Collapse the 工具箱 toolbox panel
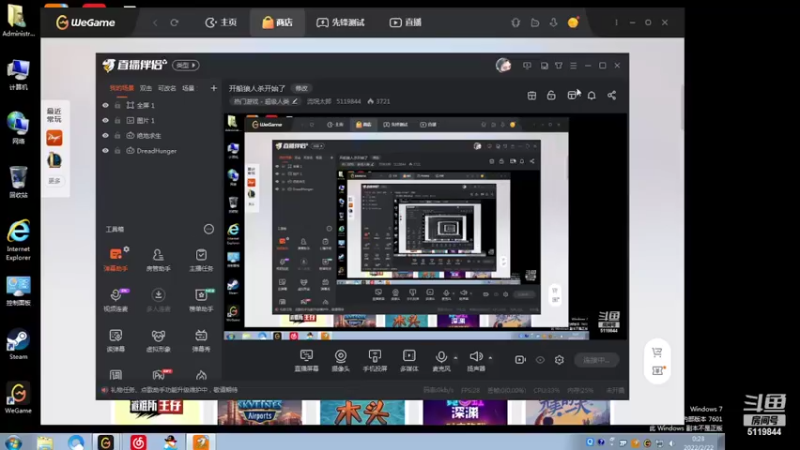The image size is (800, 450). pos(209,229)
